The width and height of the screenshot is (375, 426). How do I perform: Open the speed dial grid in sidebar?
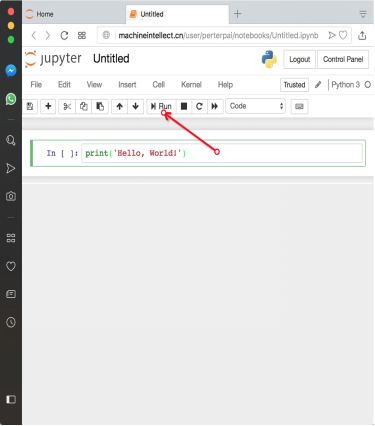coord(11,238)
